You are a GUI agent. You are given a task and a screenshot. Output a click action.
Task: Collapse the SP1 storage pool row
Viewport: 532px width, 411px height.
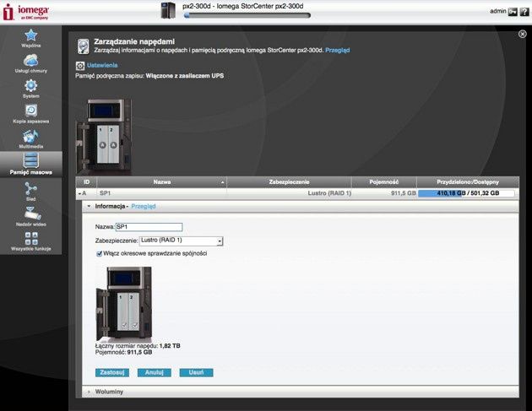point(80,193)
